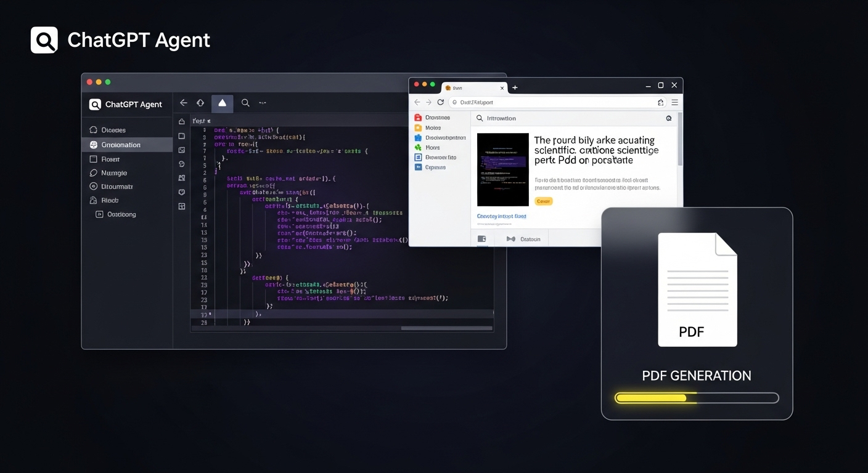Go back in the browser window
The height and width of the screenshot is (473, 868).
coord(417,102)
